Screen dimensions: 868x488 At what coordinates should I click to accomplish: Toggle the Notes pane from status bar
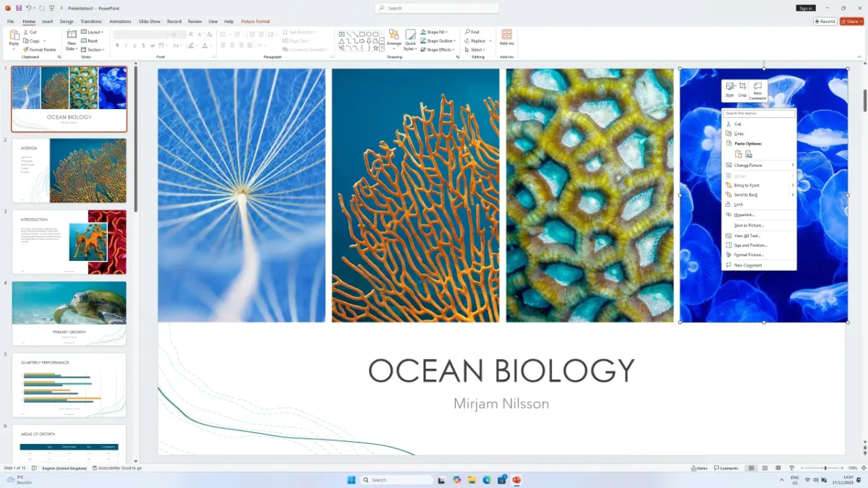(x=699, y=468)
